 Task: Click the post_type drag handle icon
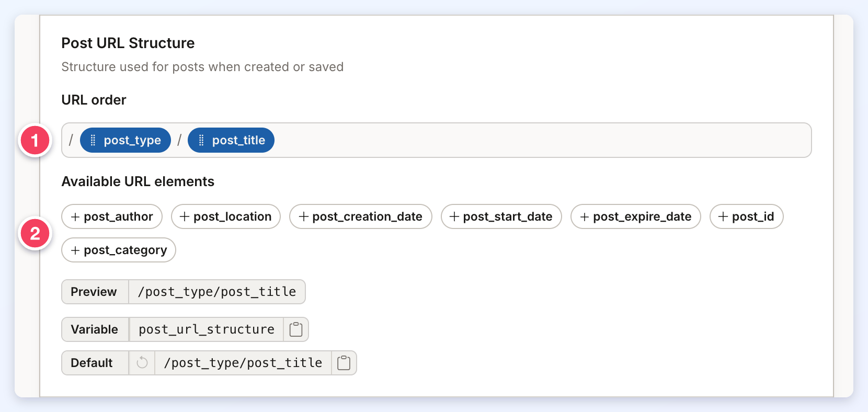pos(93,140)
